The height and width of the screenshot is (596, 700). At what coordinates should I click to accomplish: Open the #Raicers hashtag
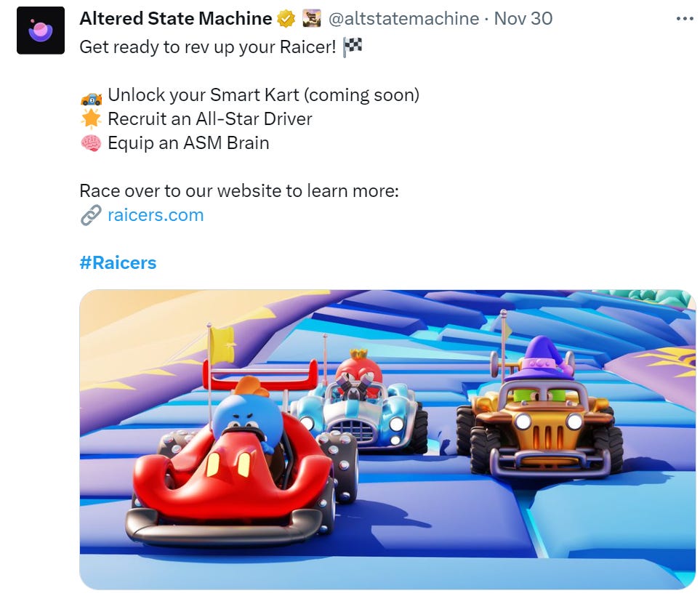pos(118,262)
